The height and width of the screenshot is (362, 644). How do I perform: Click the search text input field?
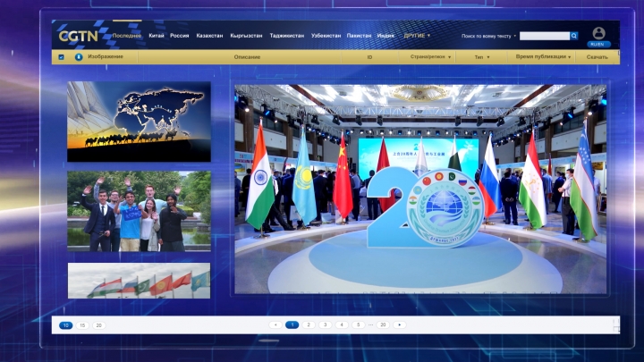click(544, 36)
